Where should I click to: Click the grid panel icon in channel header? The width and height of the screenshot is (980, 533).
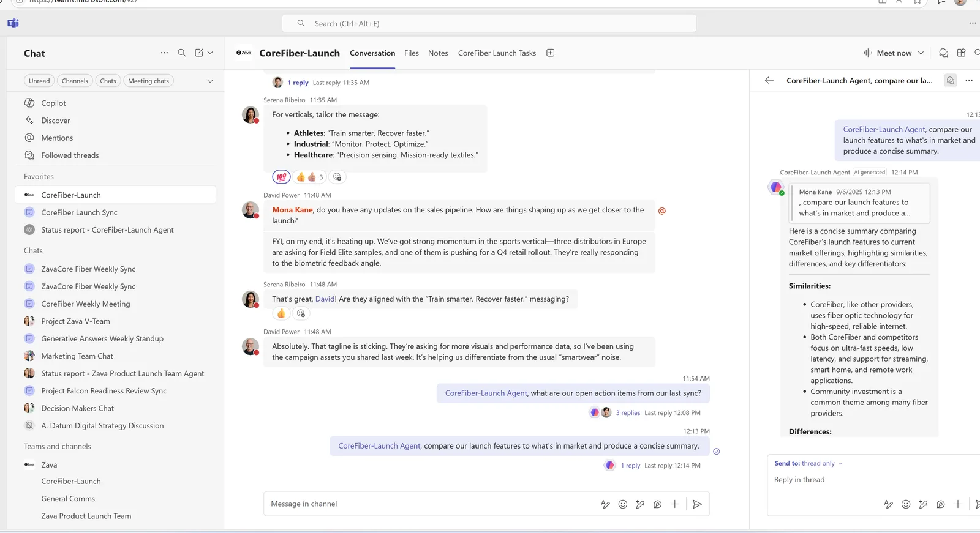(x=961, y=53)
